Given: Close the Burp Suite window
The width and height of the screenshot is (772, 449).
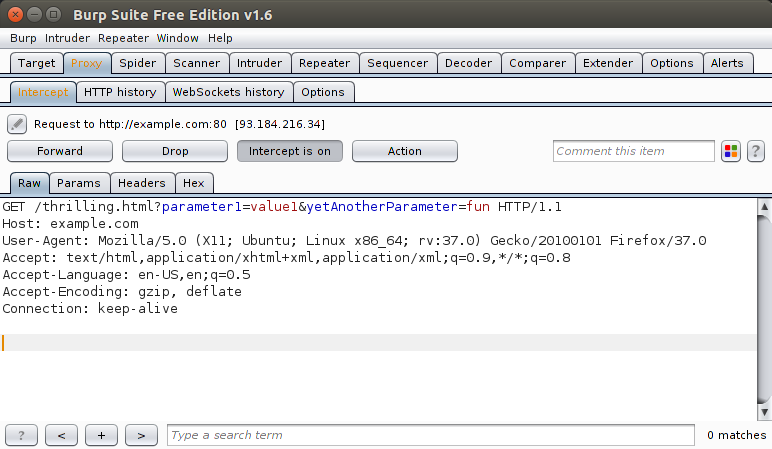Looking at the screenshot, I should pos(15,15).
